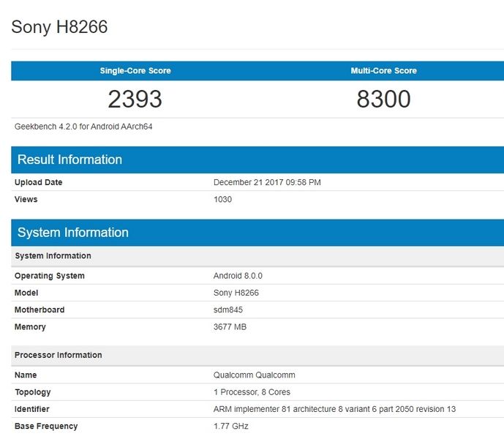
Task: Select the Qualcomm Qualcomm processor name
Action: click(x=255, y=375)
